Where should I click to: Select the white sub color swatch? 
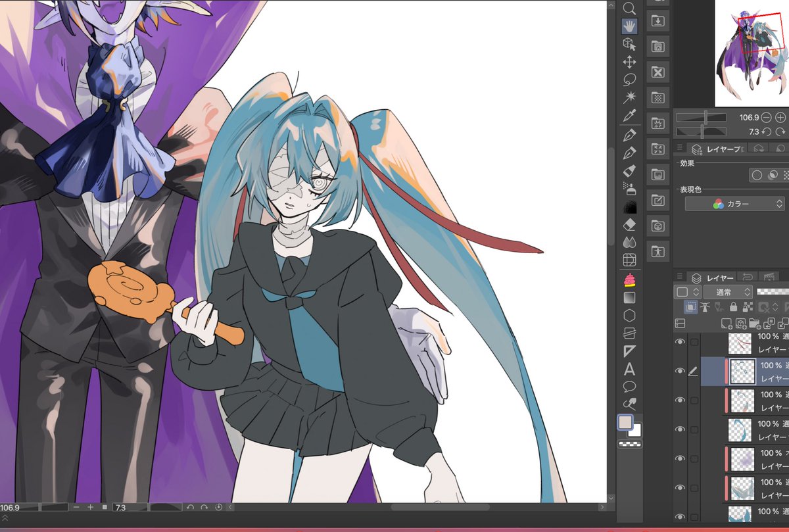[636, 431]
